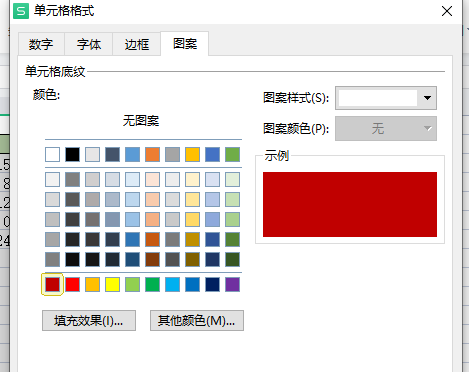Click the WPS spreadsheet icon in title bar
Image resolution: width=469 pixels, height=372 pixels.
click(x=21, y=11)
